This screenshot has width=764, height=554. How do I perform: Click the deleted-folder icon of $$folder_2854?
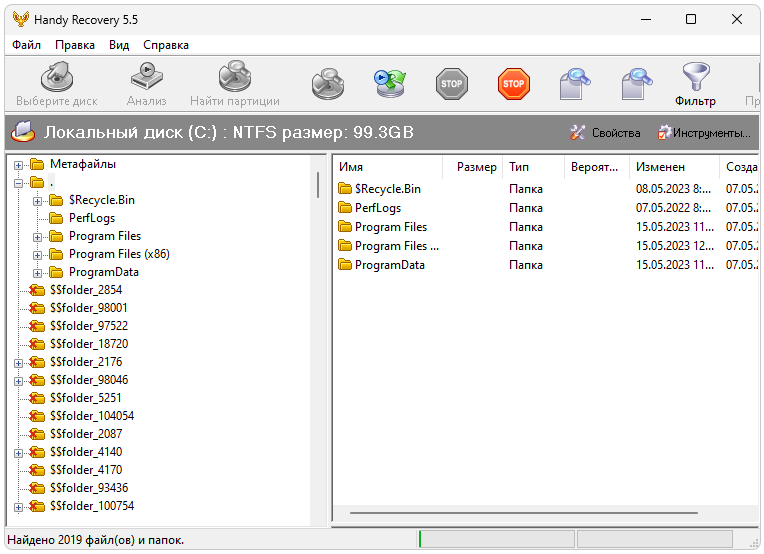point(37,290)
